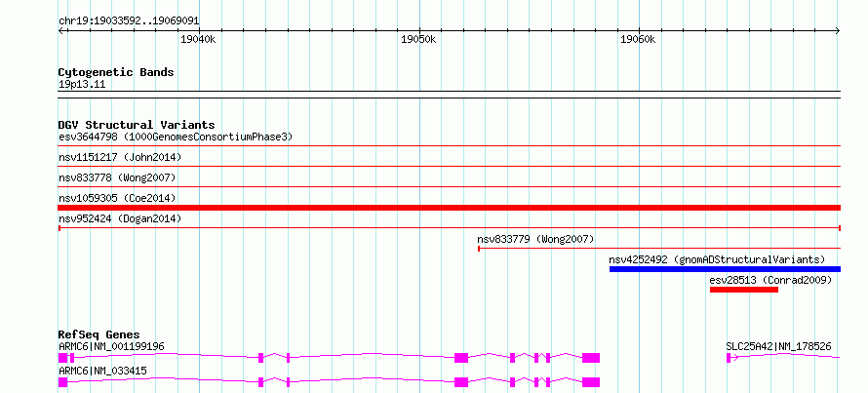Screen dimensions: 868x393
Task: Click the 19p13.11 band label
Action: click(82, 85)
